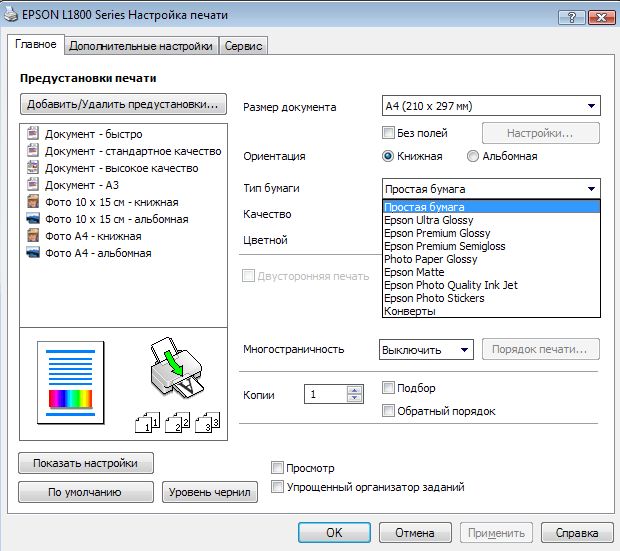Click the icon of Фото 10 x 15 см - альбомная
Viewport: 620px width, 551px height.
(33, 218)
